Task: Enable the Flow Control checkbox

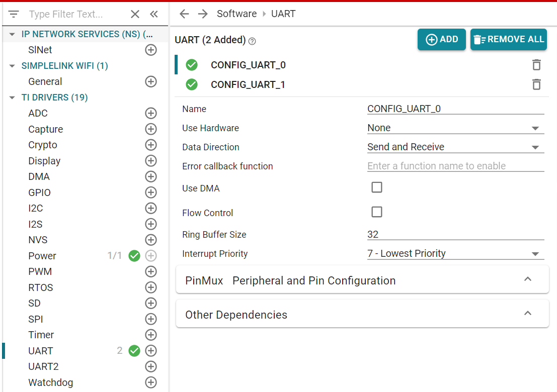Action: [377, 212]
